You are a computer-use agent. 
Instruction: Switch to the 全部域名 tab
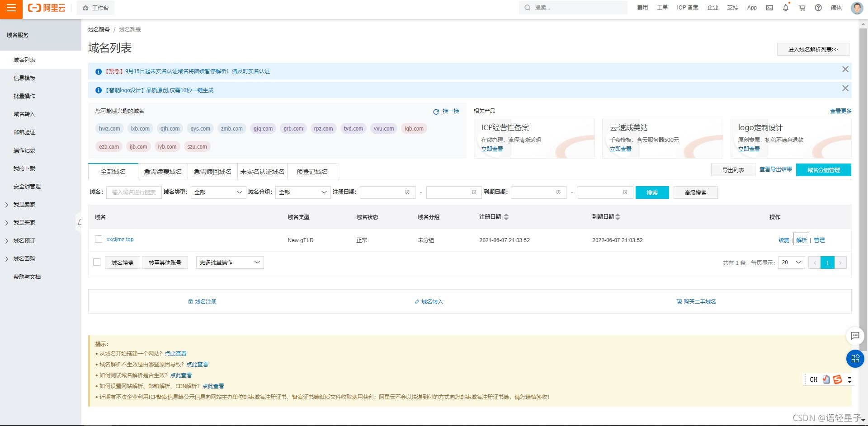pyautogui.click(x=113, y=172)
